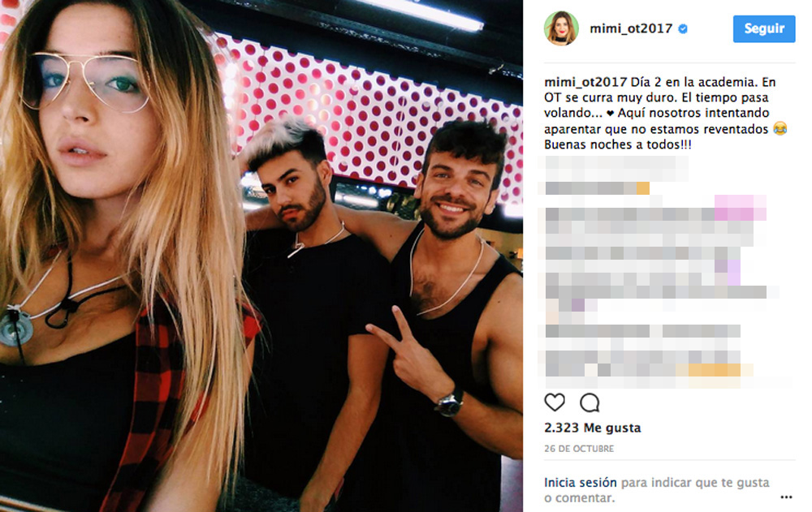Open the three-dot more options menu
The image size is (812, 512).
786,497
